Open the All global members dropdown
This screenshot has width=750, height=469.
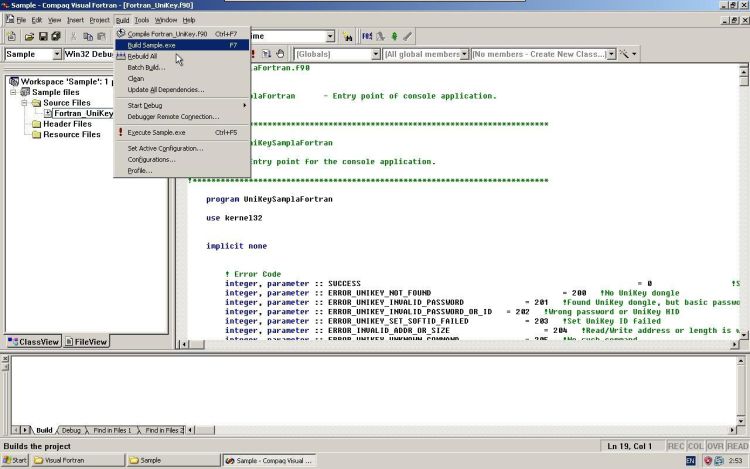(464, 54)
